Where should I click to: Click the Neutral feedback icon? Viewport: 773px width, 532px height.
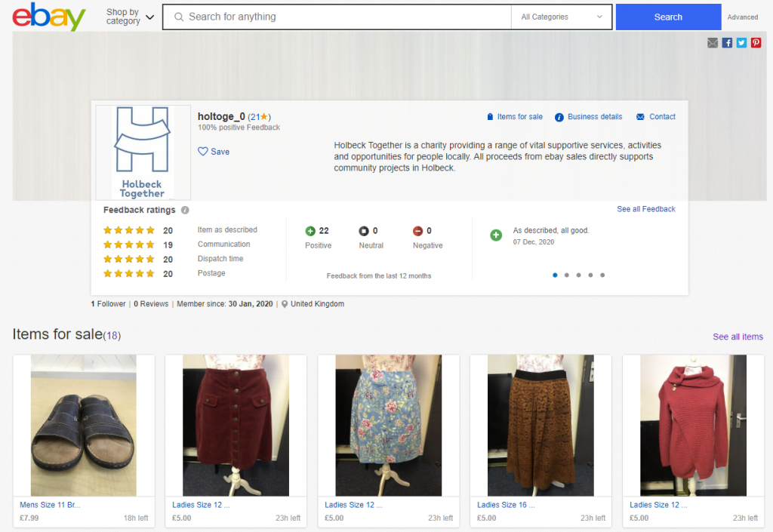click(364, 231)
